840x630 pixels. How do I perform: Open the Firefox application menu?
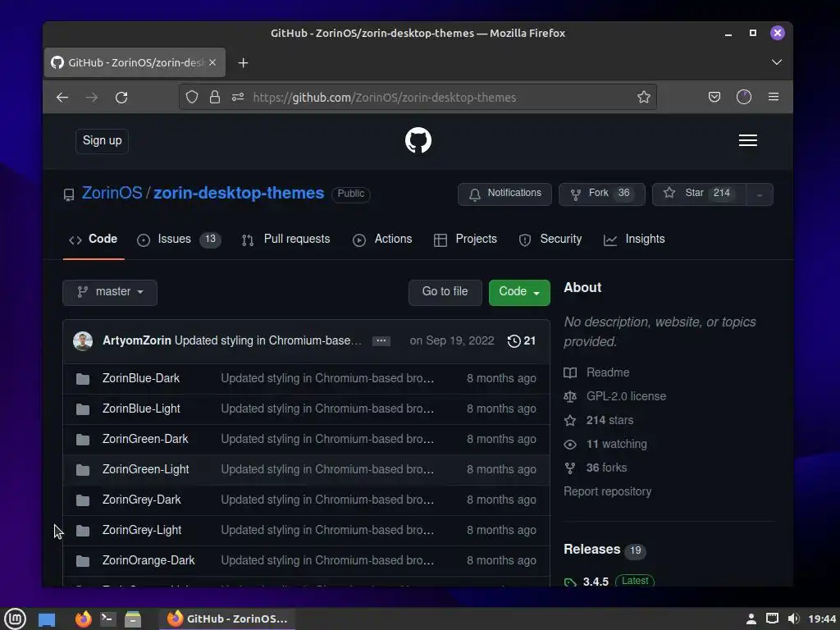pos(774,97)
